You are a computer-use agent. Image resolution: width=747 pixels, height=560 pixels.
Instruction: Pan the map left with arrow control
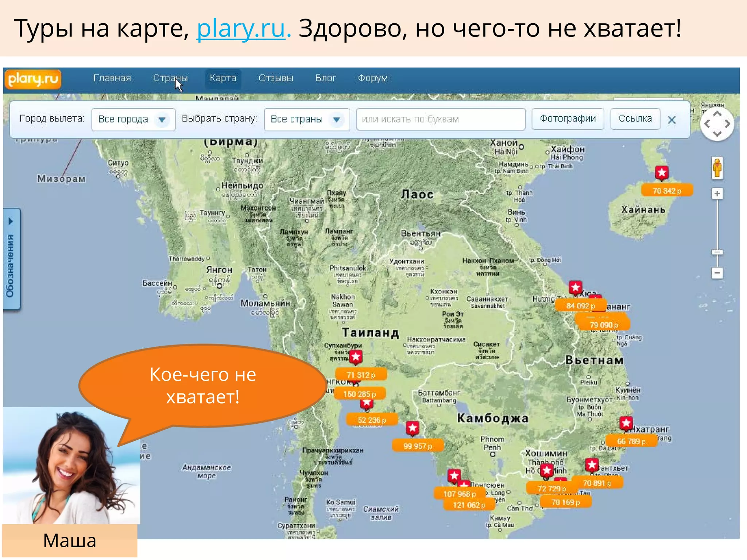coord(707,124)
